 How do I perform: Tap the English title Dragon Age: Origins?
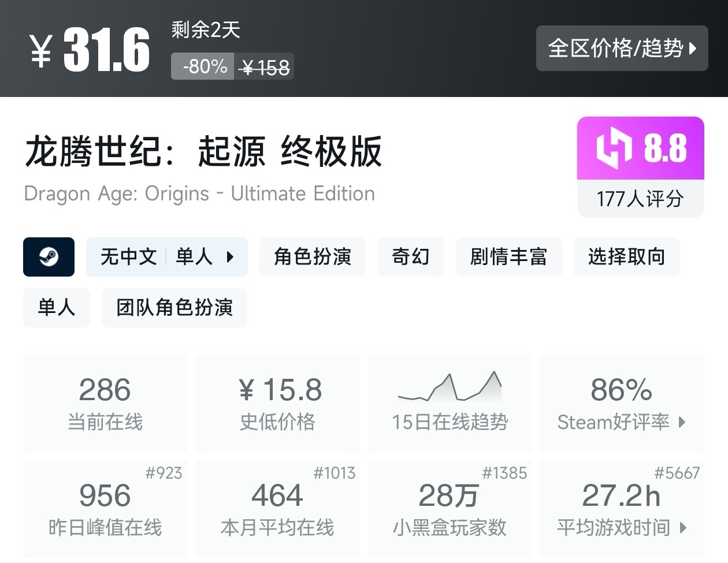coord(199,193)
